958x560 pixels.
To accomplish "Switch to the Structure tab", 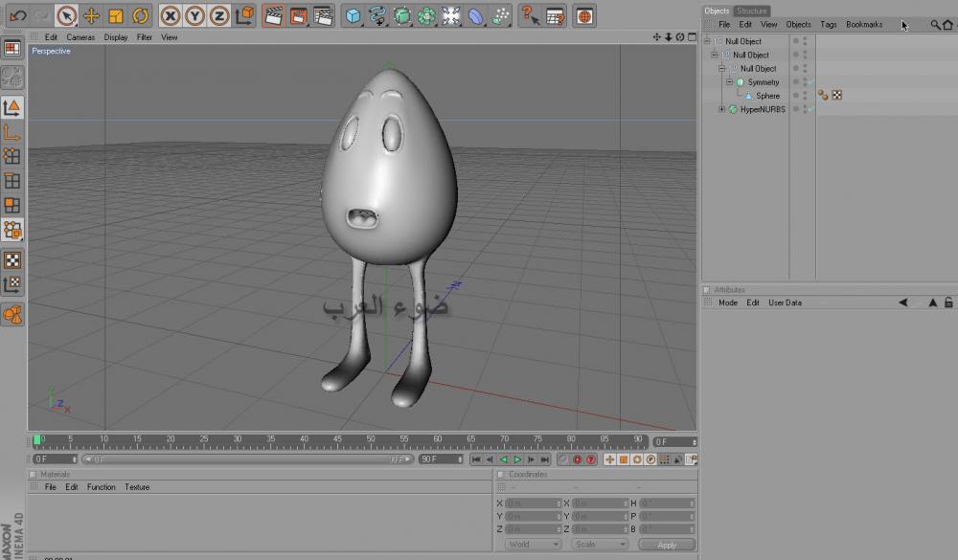I will tap(752, 11).
